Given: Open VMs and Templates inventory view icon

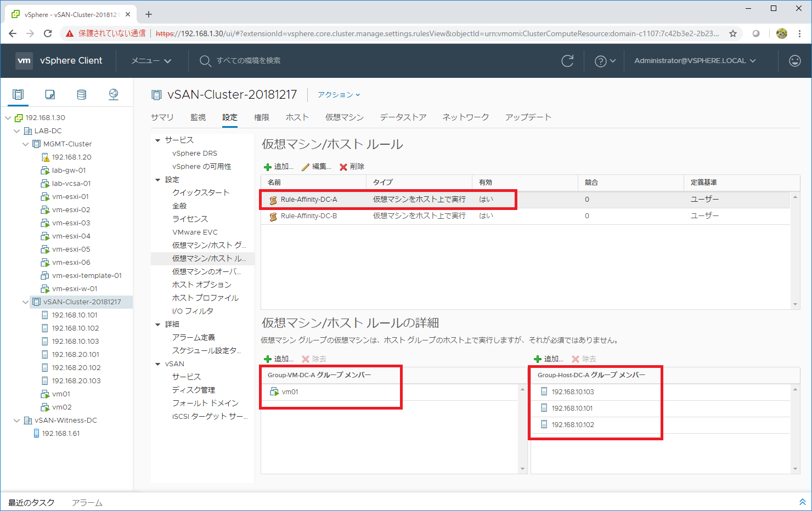Looking at the screenshot, I should (x=50, y=94).
